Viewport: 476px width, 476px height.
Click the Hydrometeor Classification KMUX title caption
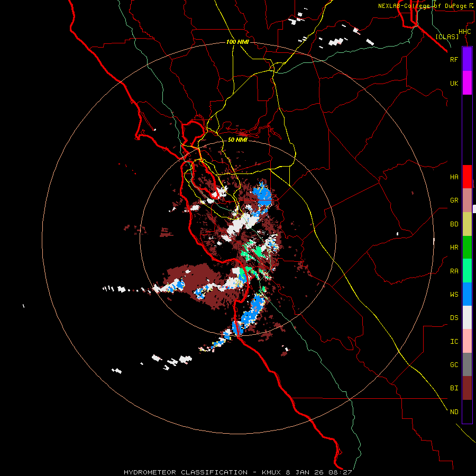pyautogui.click(x=237, y=472)
